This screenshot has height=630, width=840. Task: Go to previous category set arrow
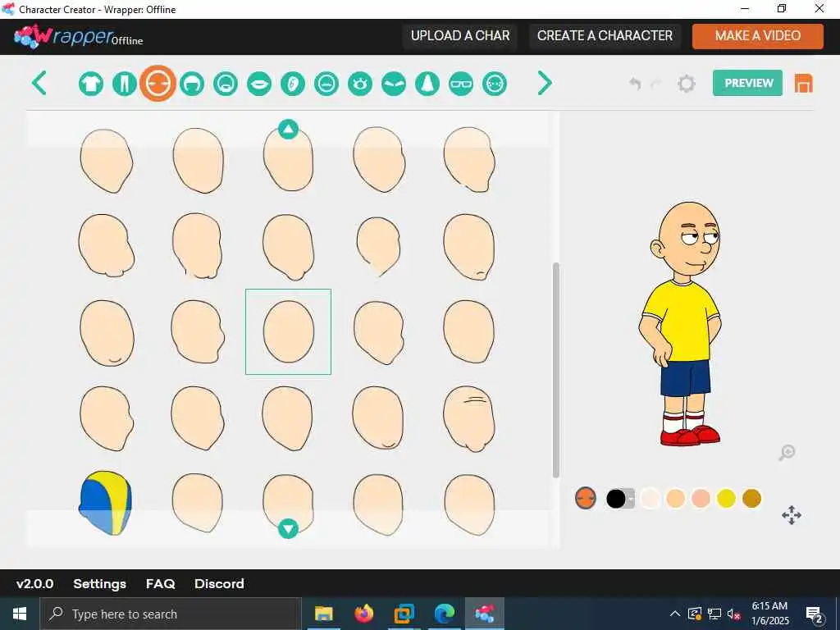click(x=39, y=83)
